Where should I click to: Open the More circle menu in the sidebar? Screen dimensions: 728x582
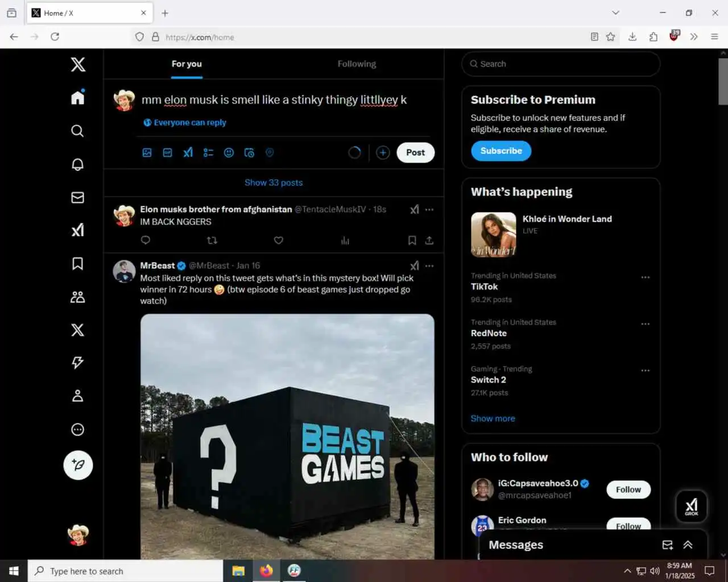tap(78, 429)
